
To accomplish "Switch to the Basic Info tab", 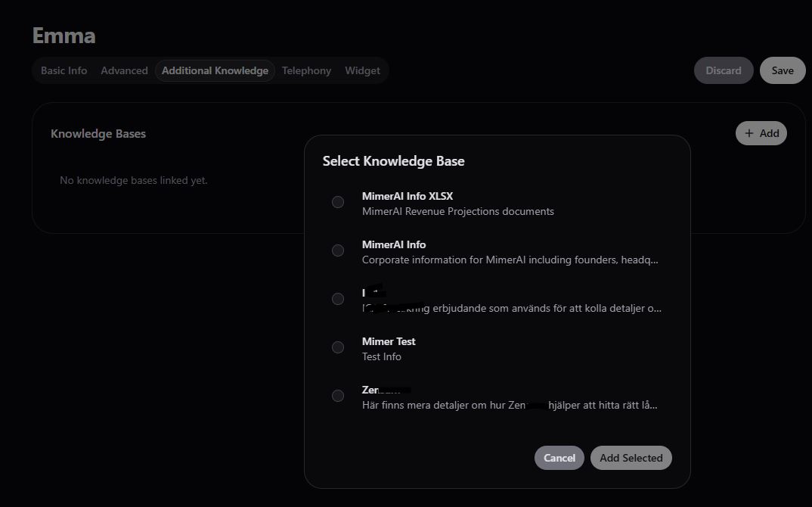I will [x=64, y=70].
